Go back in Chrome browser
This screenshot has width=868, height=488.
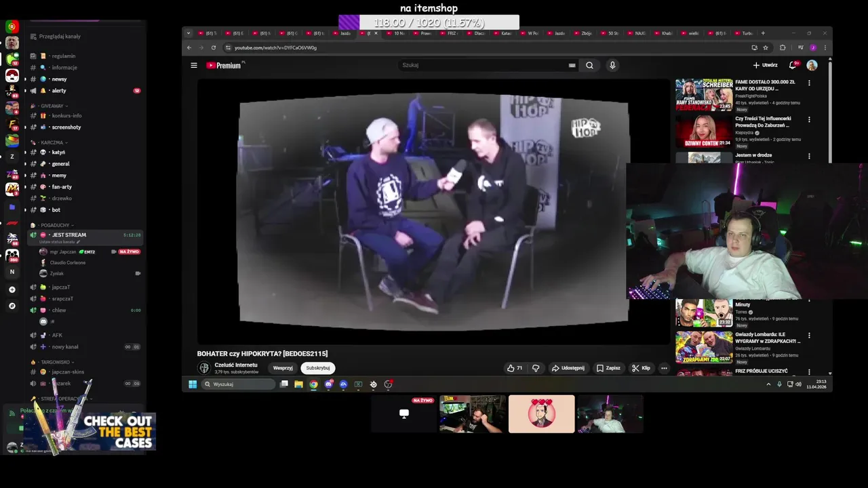189,47
